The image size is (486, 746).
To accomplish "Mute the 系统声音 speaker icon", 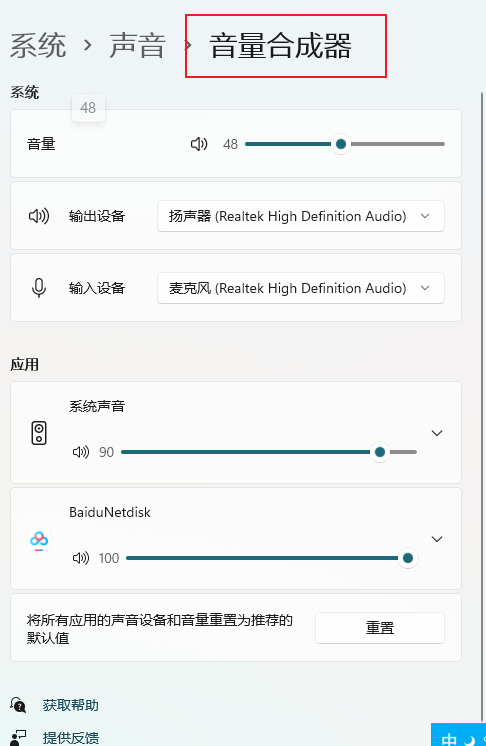I will (81, 452).
